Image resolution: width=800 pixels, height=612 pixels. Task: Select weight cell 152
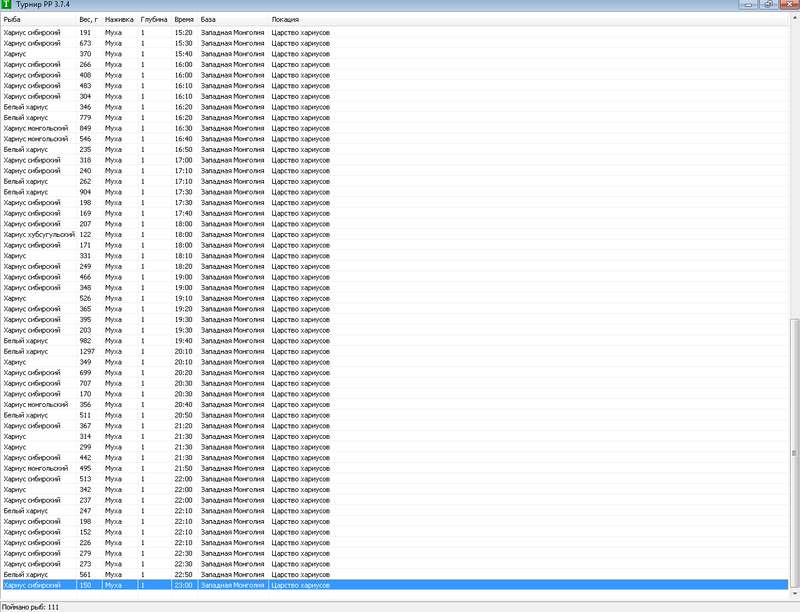(x=85, y=532)
